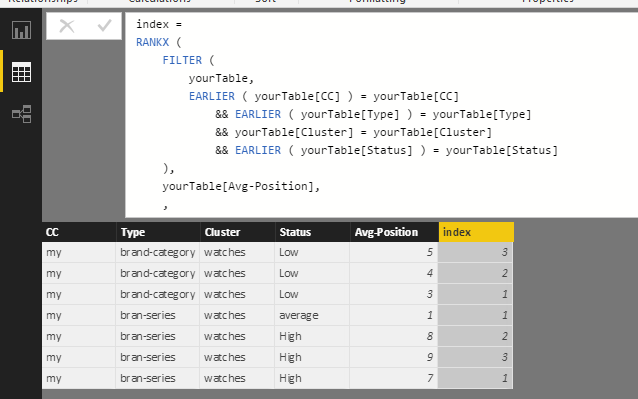Click Avg-Position cell with value 9
Screen dimensions: 638x399
point(394,357)
